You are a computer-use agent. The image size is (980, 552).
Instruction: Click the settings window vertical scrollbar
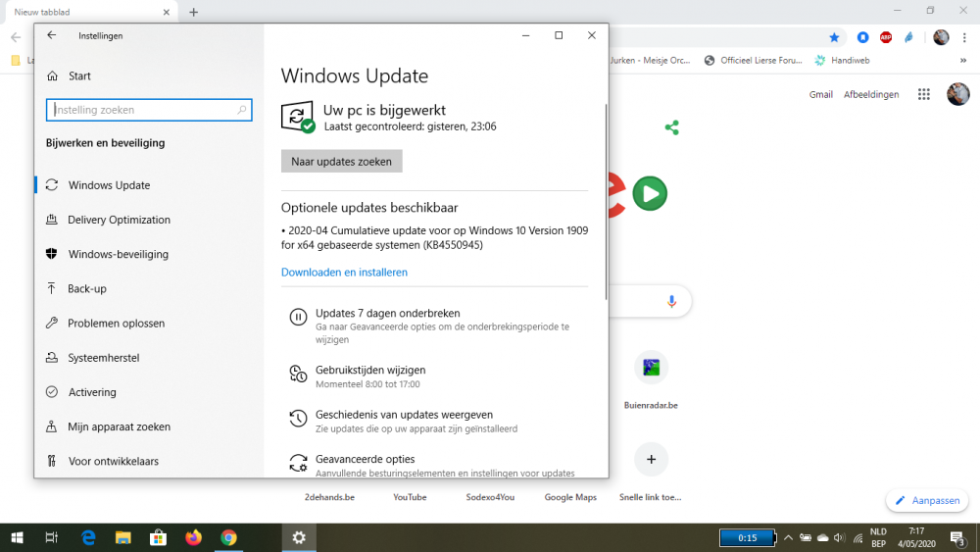click(606, 202)
